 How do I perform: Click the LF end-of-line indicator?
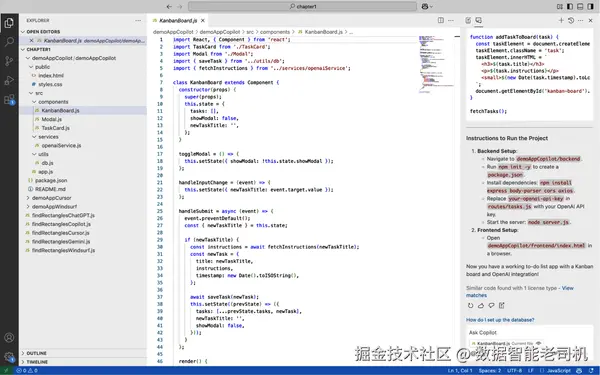[x=531, y=370]
